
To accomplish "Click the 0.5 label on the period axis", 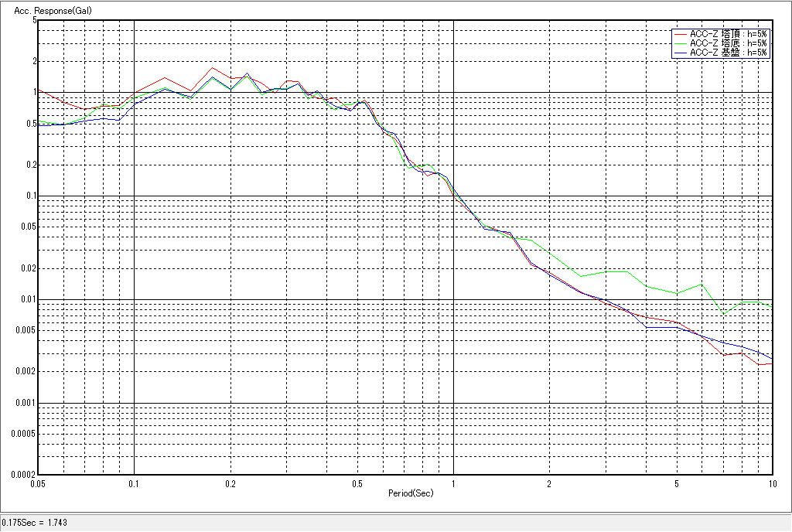I will coord(357,483).
